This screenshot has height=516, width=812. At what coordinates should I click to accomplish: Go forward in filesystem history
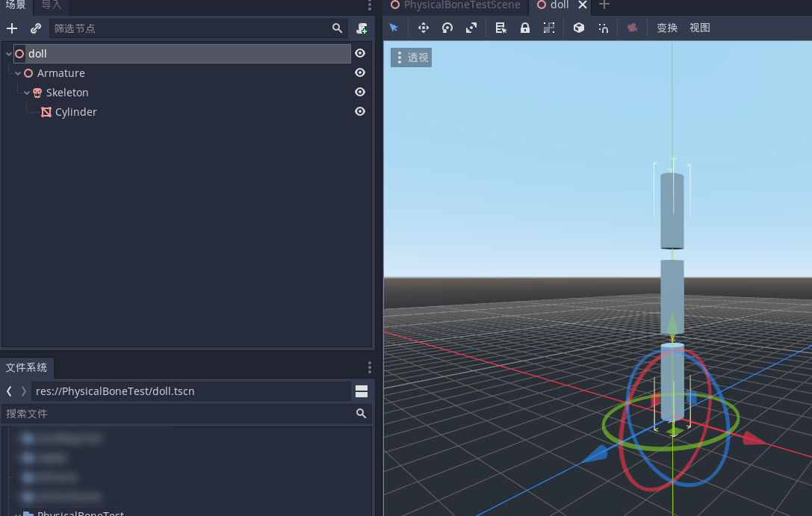point(23,391)
